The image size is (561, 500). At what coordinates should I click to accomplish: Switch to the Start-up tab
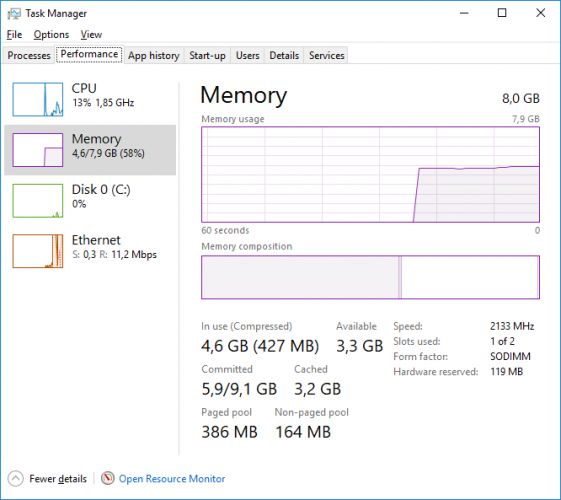pos(208,55)
